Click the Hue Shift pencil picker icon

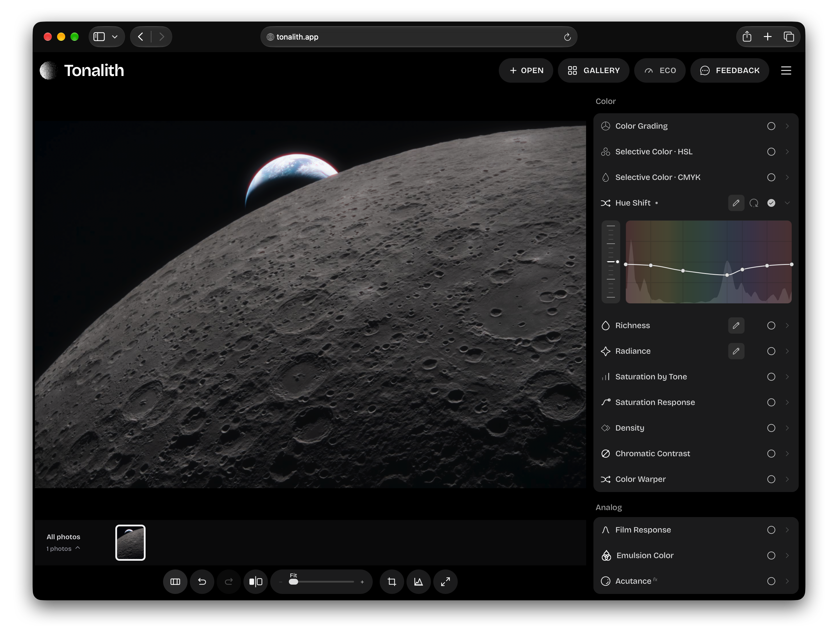coord(736,203)
